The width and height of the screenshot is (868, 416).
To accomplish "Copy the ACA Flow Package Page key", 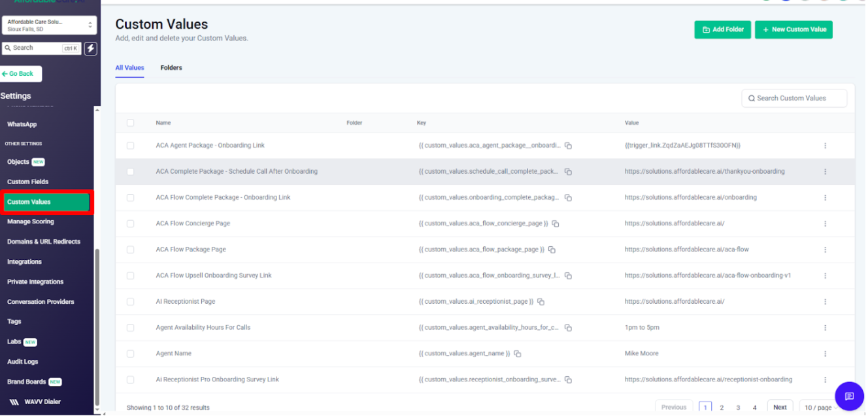I will click(x=552, y=249).
